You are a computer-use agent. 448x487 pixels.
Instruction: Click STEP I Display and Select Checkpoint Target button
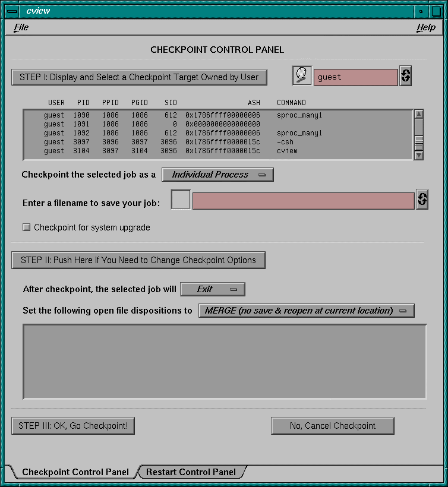pyautogui.click(x=139, y=77)
